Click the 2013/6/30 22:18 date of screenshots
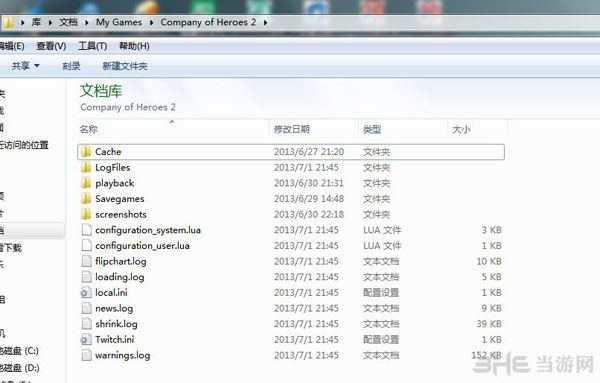 (308, 215)
